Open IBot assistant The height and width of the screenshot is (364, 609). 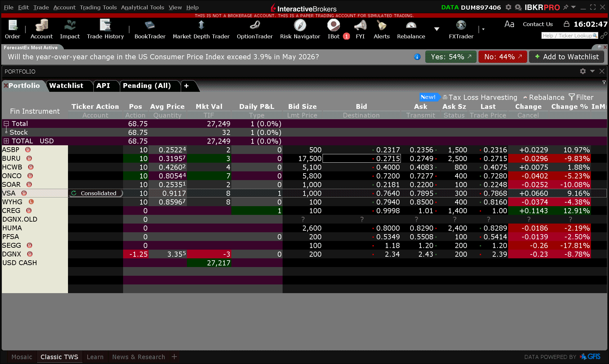pos(334,29)
